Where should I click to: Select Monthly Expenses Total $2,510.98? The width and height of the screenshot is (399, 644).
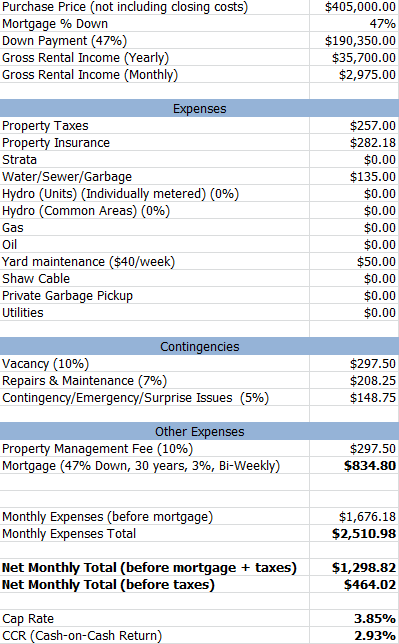click(354, 534)
